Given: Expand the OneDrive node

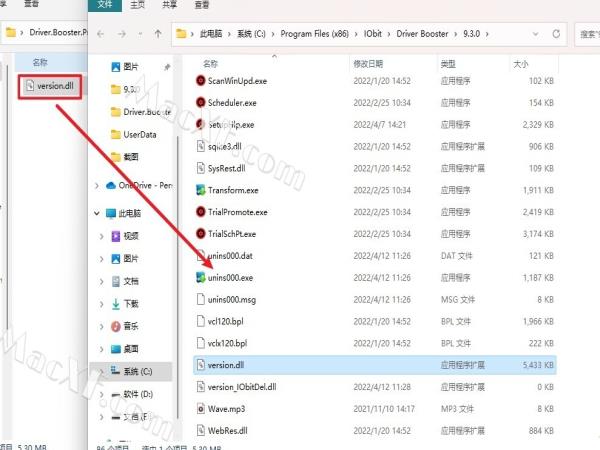Looking at the screenshot, I should click(x=97, y=186).
